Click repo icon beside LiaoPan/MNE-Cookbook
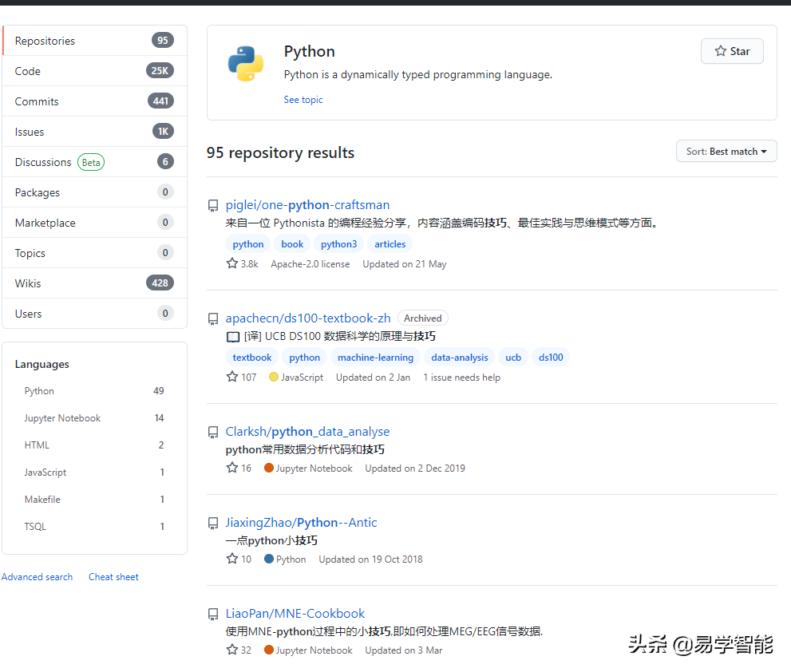This screenshot has width=791, height=672. pyautogui.click(x=213, y=614)
